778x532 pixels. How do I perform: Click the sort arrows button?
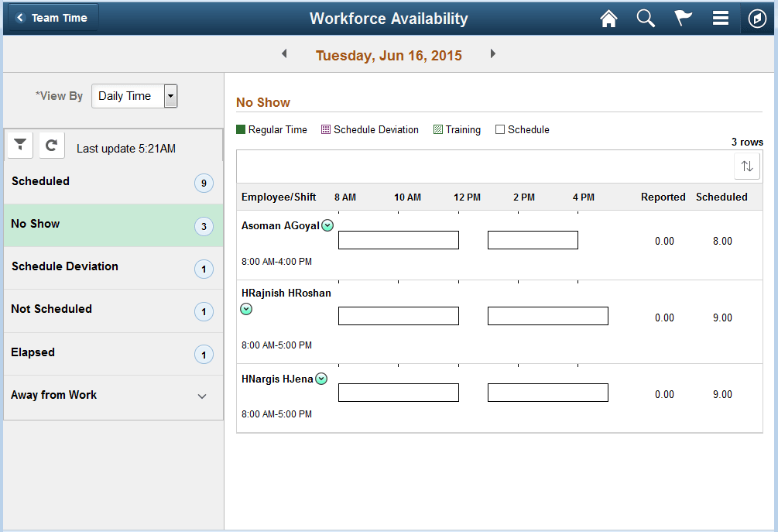tap(747, 166)
